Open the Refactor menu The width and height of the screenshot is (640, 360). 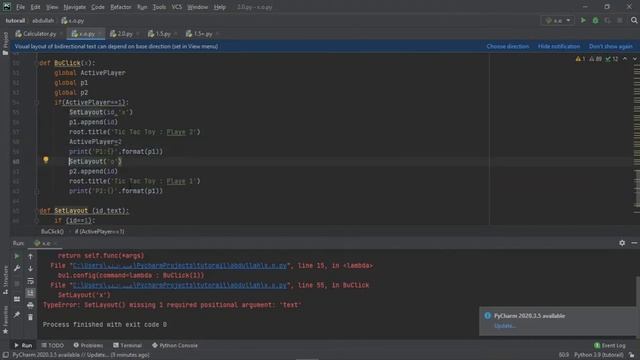point(121,7)
